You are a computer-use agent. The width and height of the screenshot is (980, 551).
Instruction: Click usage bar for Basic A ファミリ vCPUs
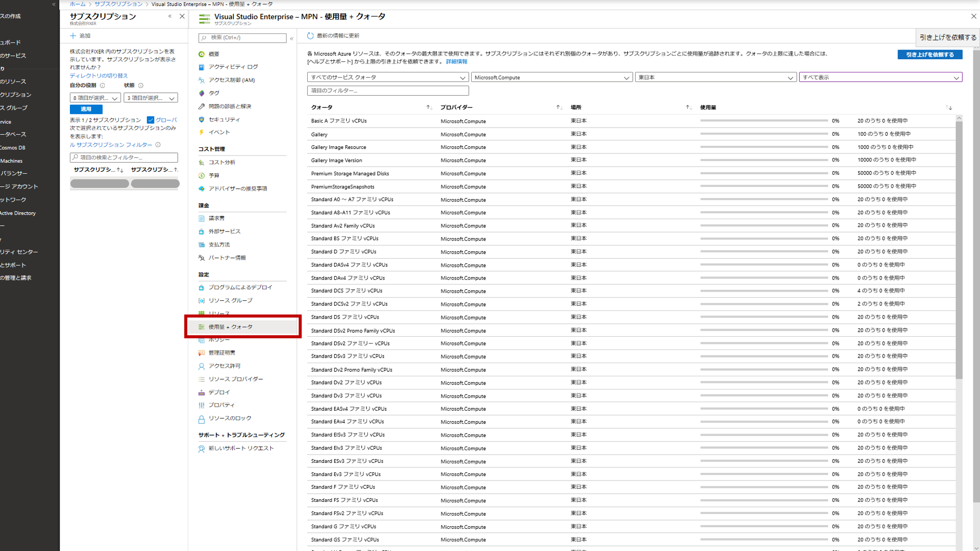pos(763,121)
